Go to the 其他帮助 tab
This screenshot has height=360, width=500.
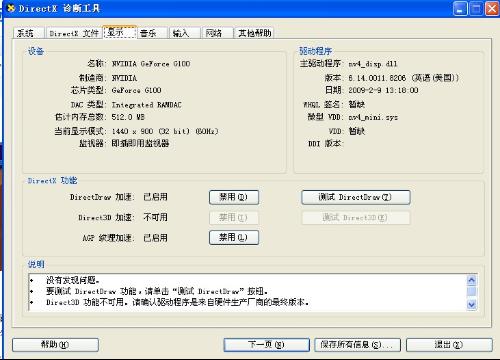pos(254,33)
